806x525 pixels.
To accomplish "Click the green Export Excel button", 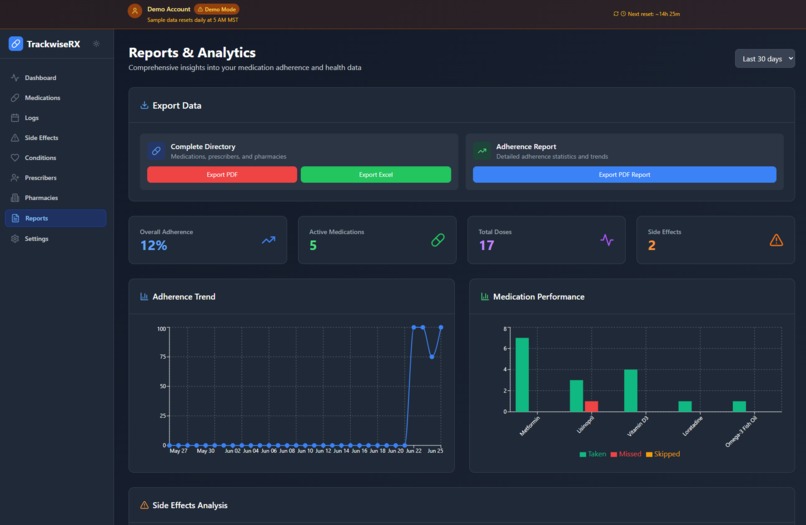I will click(x=376, y=174).
